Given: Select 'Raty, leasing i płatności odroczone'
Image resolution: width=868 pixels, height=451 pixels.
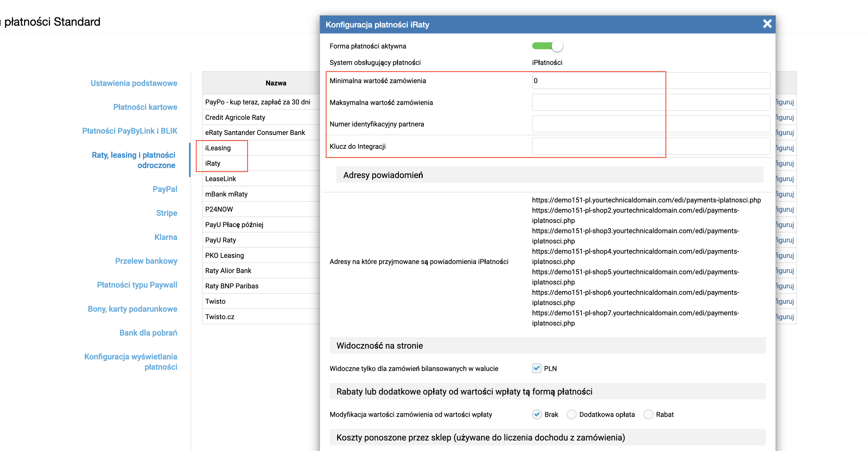Looking at the screenshot, I should [x=134, y=160].
